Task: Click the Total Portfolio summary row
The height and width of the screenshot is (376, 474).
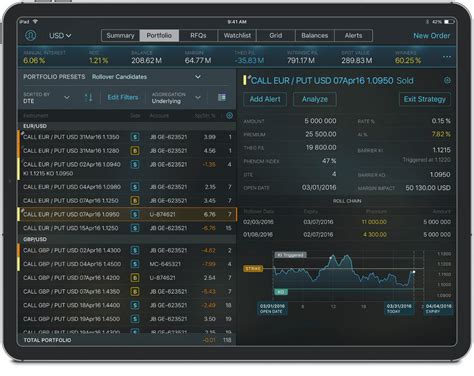Action: [x=127, y=340]
